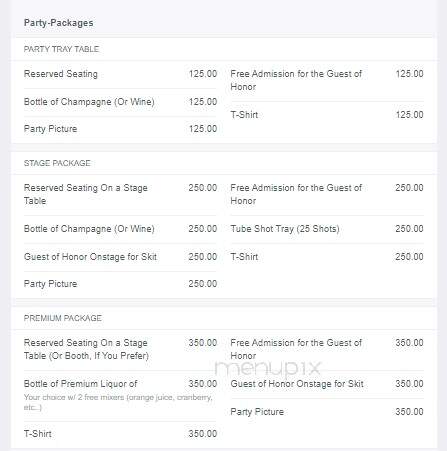Select the PARTY TRAY TABLE section header
Viewport: 447px width, 451px height.
pyautogui.click(x=61, y=49)
